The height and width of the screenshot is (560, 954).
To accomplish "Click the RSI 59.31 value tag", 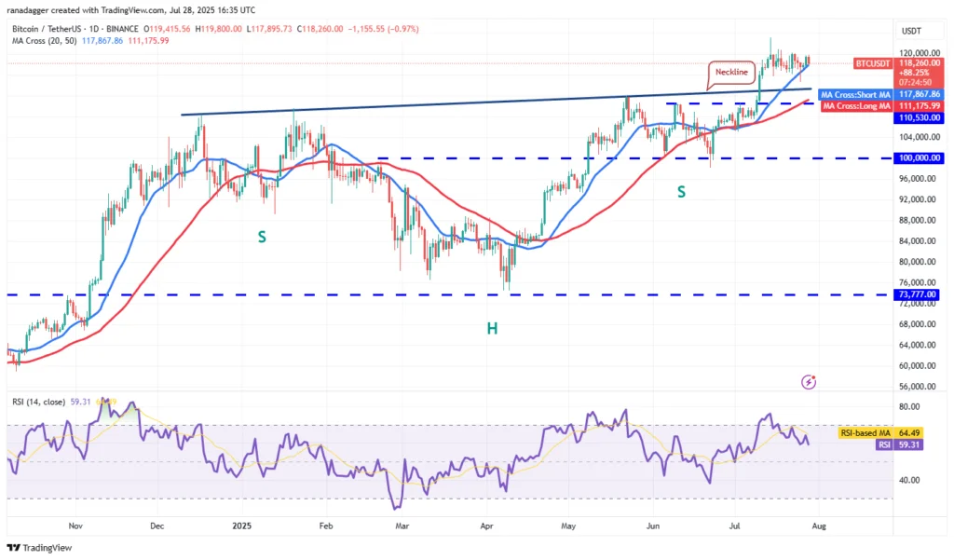I will pyautogui.click(x=909, y=445).
